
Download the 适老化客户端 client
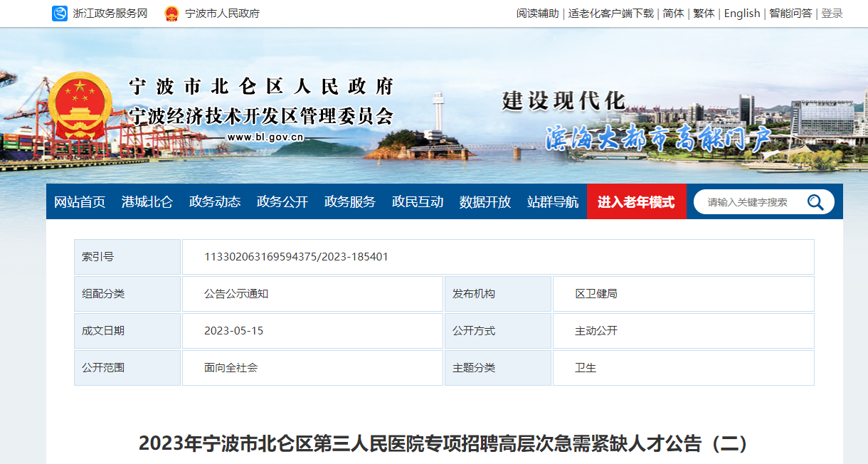610,14
